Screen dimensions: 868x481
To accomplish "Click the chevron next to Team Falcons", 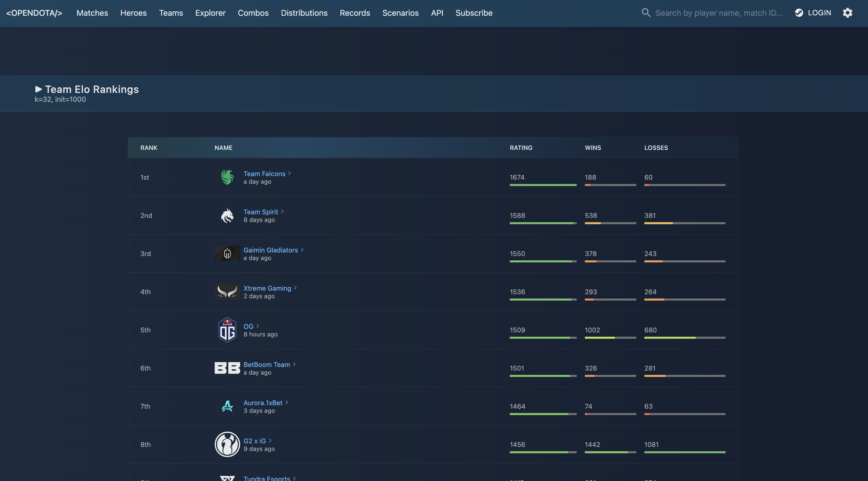I will click(x=290, y=173).
